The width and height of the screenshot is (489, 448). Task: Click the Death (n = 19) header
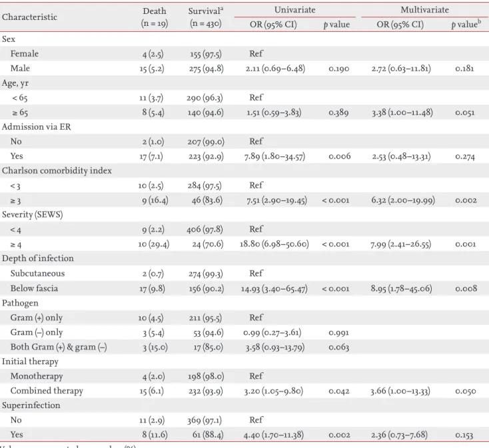(x=155, y=17)
